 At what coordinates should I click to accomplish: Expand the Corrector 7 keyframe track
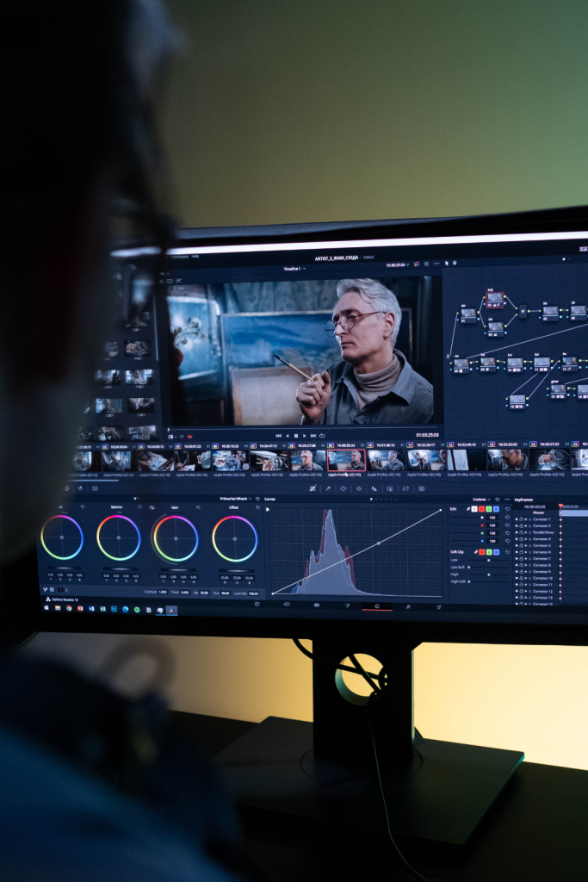(x=529, y=558)
